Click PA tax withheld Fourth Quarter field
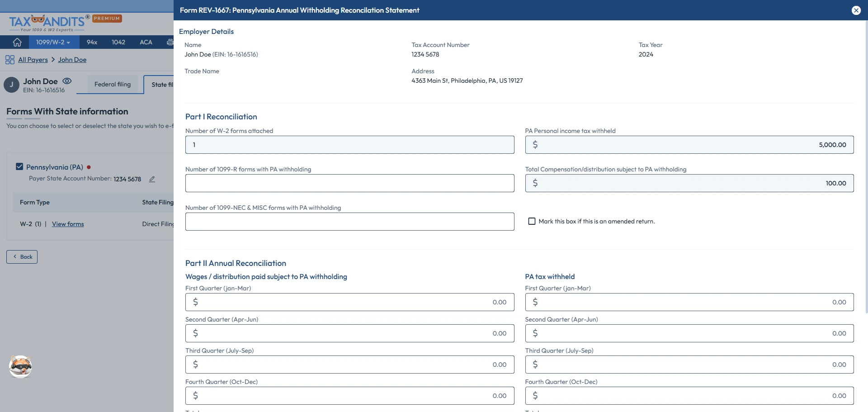This screenshot has height=412, width=868. [689, 396]
